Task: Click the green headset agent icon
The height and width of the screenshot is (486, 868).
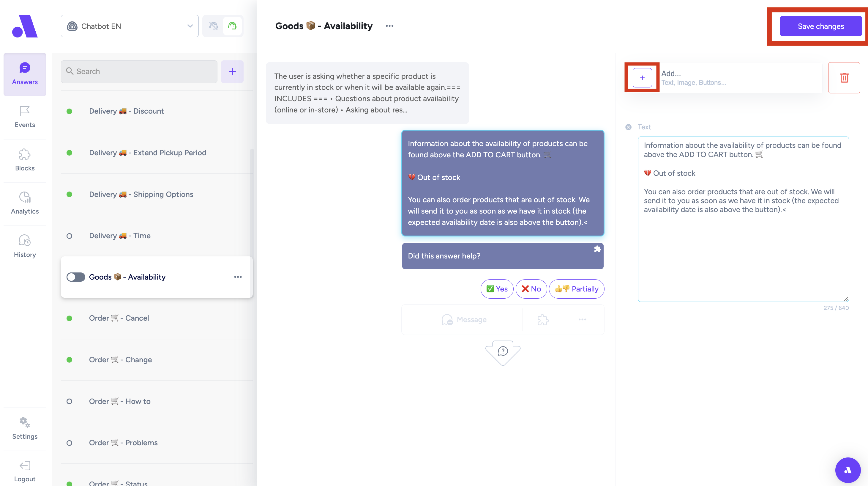Action: tap(232, 26)
